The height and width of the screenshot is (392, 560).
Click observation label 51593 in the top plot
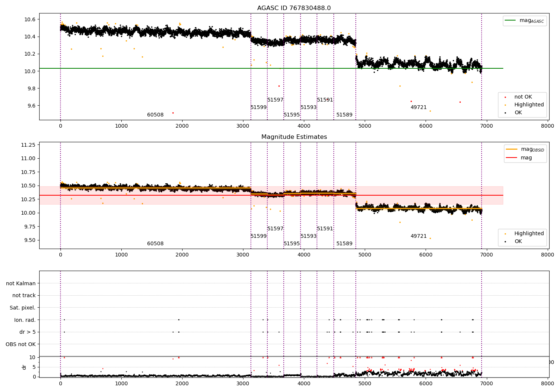[309, 108]
